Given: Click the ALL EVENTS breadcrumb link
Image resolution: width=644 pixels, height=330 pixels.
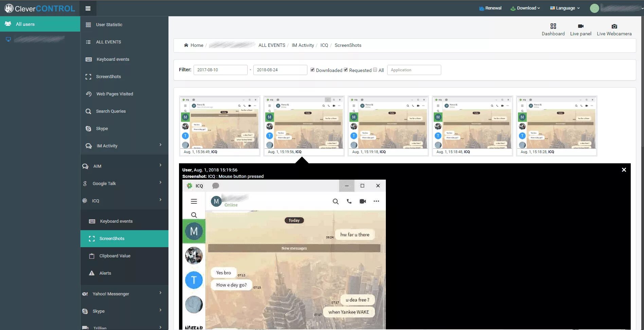Looking at the screenshot, I should [x=272, y=45].
